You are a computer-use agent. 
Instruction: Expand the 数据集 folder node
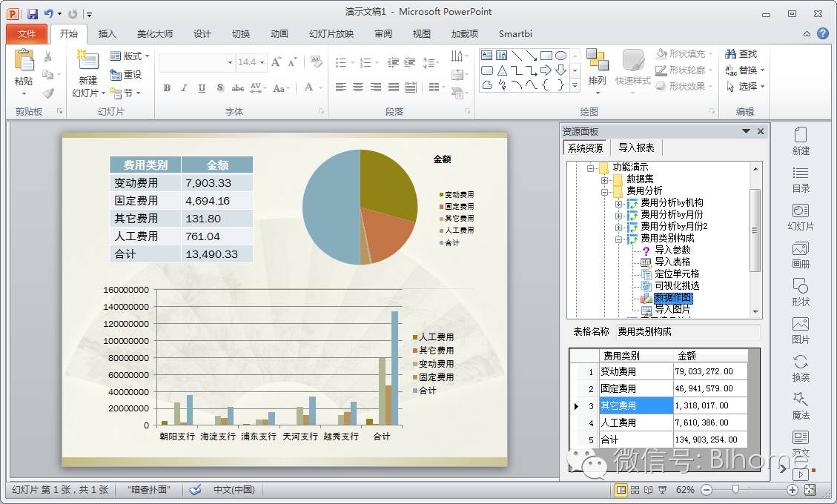tap(605, 179)
